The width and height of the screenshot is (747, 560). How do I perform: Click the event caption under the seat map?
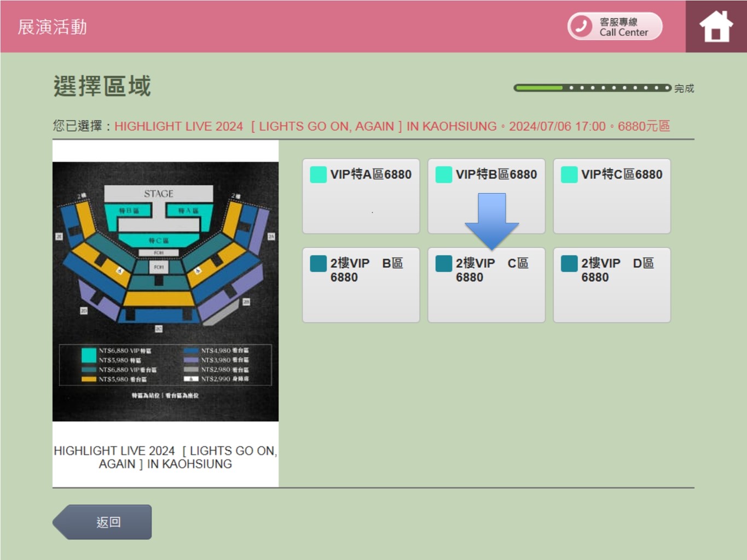click(x=165, y=457)
